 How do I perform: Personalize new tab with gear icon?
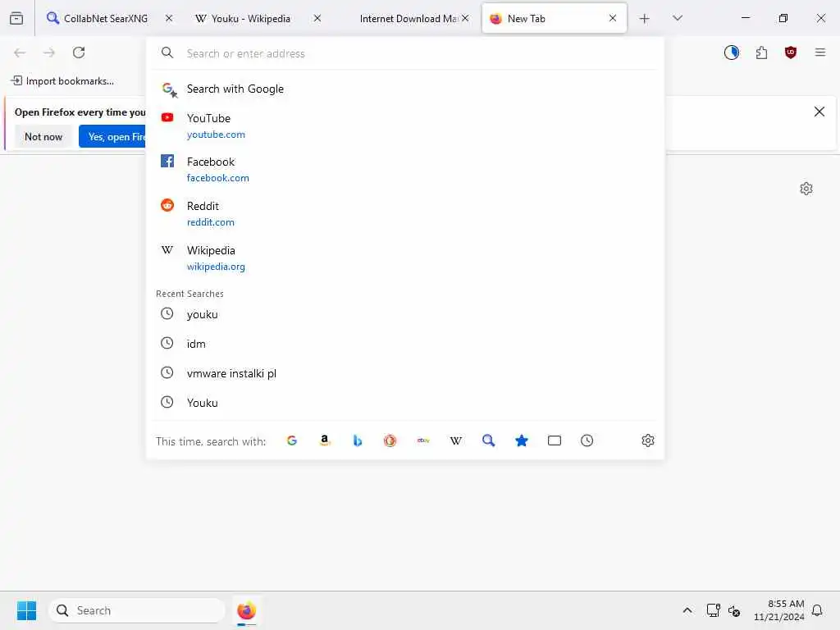pyautogui.click(x=806, y=189)
